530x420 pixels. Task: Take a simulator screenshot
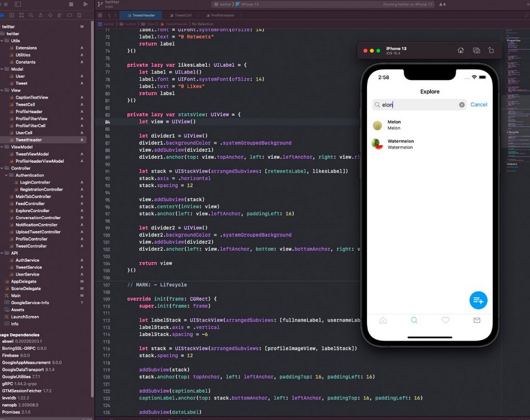click(476, 50)
